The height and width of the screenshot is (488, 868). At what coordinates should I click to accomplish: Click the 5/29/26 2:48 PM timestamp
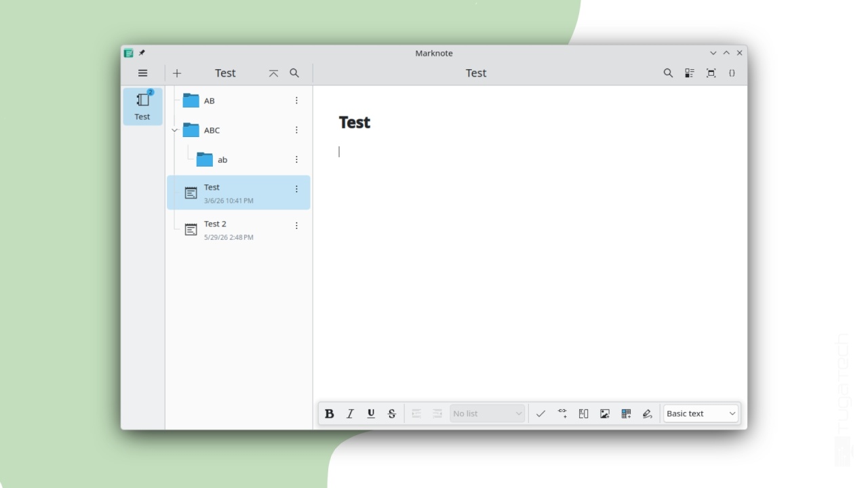229,237
